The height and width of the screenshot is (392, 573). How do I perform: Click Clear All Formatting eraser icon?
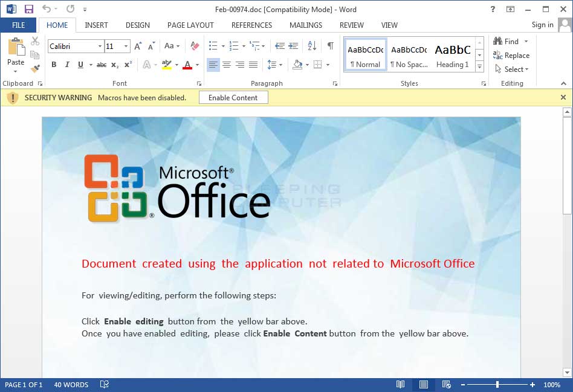coord(195,46)
